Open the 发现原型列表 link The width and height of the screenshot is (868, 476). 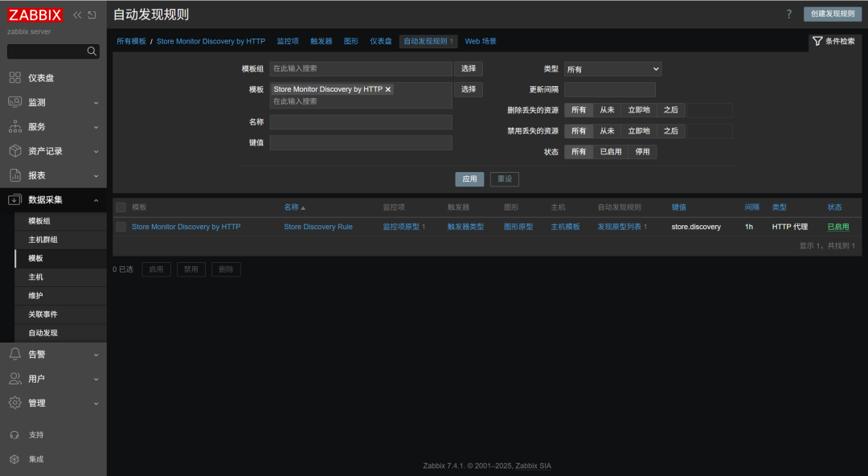click(x=620, y=227)
